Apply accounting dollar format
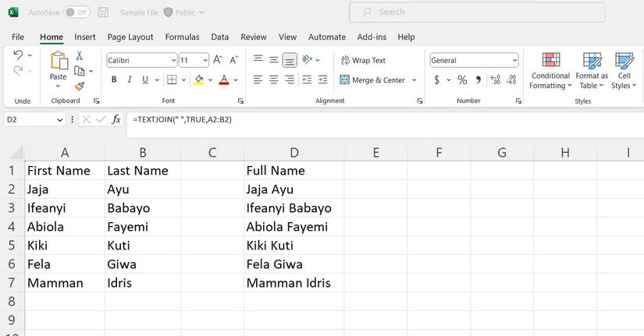 tap(437, 80)
